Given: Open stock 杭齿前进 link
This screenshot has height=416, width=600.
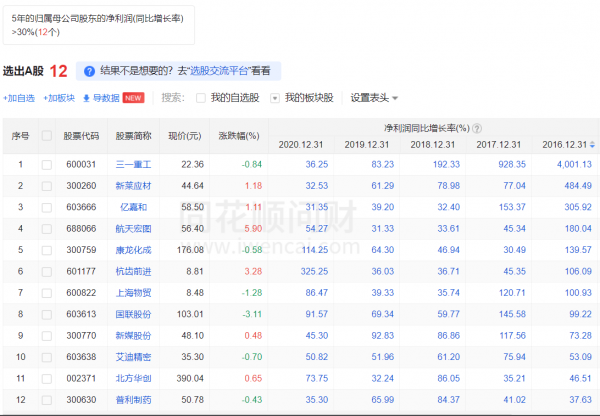Looking at the screenshot, I should (133, 272).
